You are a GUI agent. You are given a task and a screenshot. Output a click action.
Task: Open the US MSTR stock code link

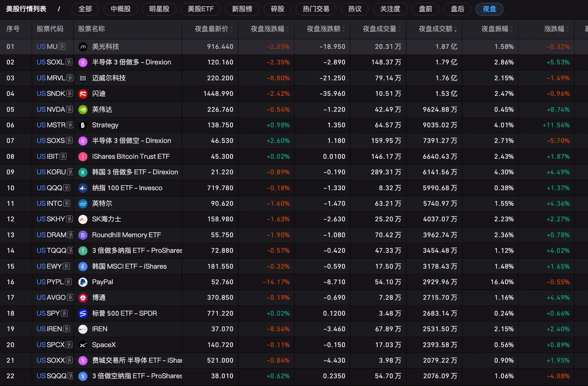point(51,125)
